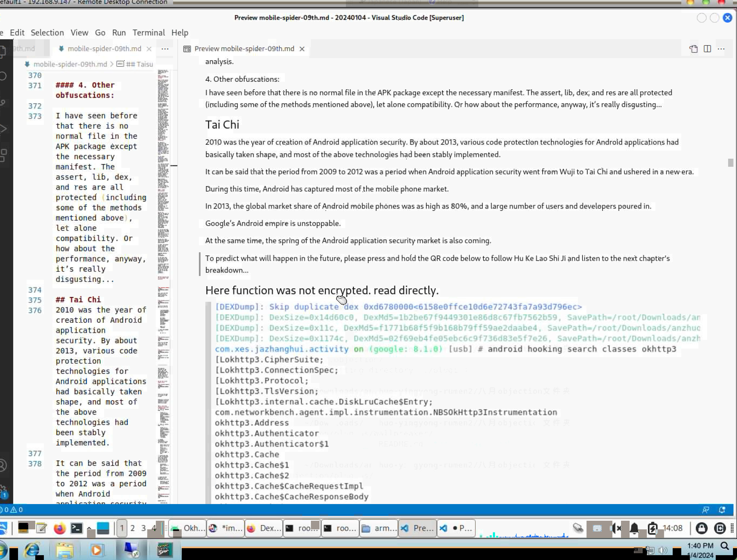Switch to workspace 3 in panel pager
The image size is (737, 560).
(x=143, y=528)
